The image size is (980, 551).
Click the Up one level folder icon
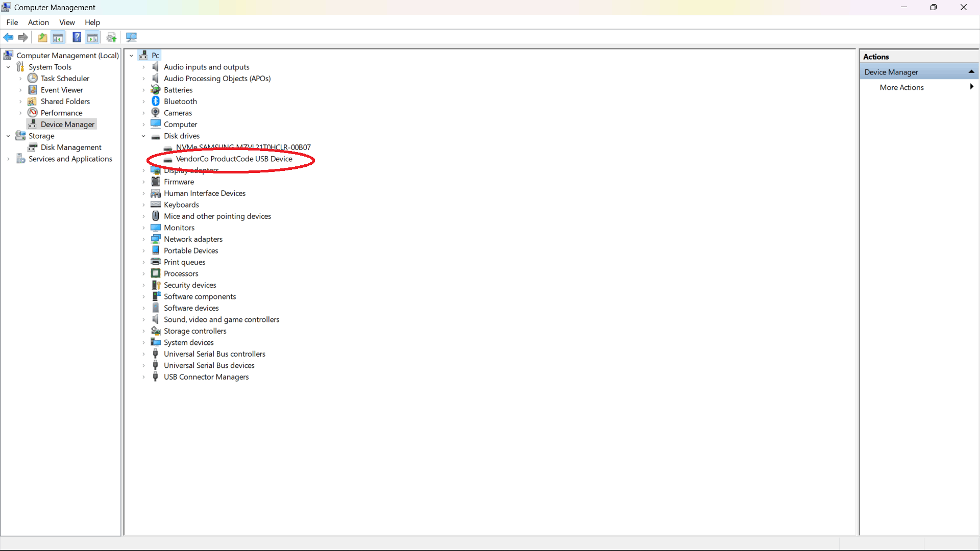42,37
